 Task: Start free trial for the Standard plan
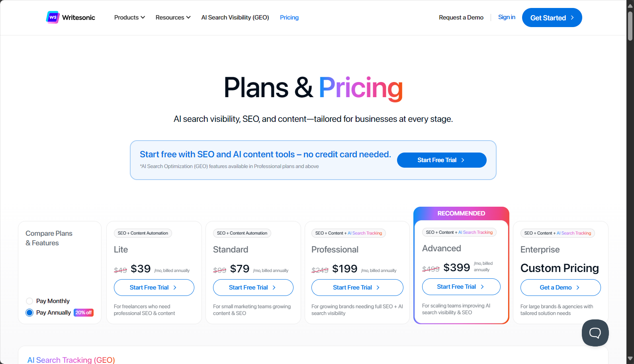253,288
